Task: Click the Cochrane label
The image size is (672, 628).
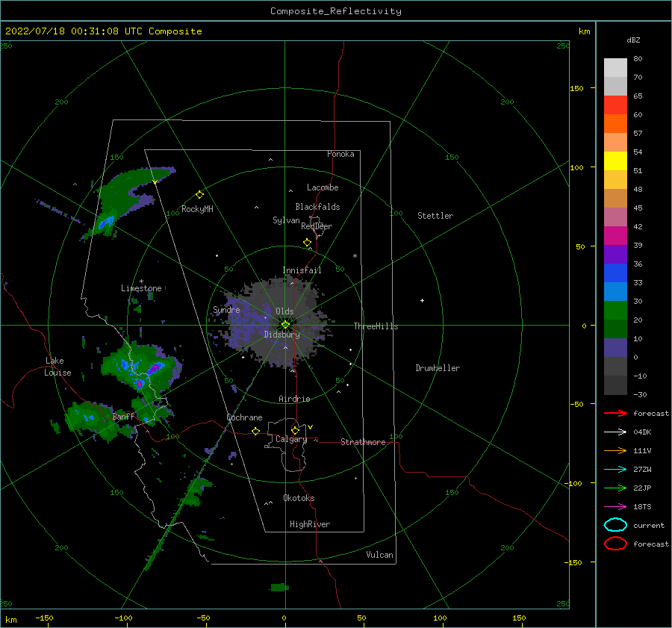Action: pos(244,417)
